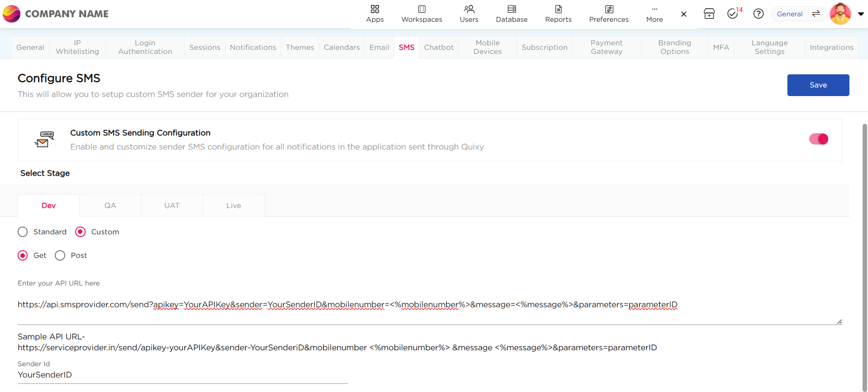This screenshot has width=868, height=392.
Task: Switch to the QA stage tab
Action: tap(110, 206)
